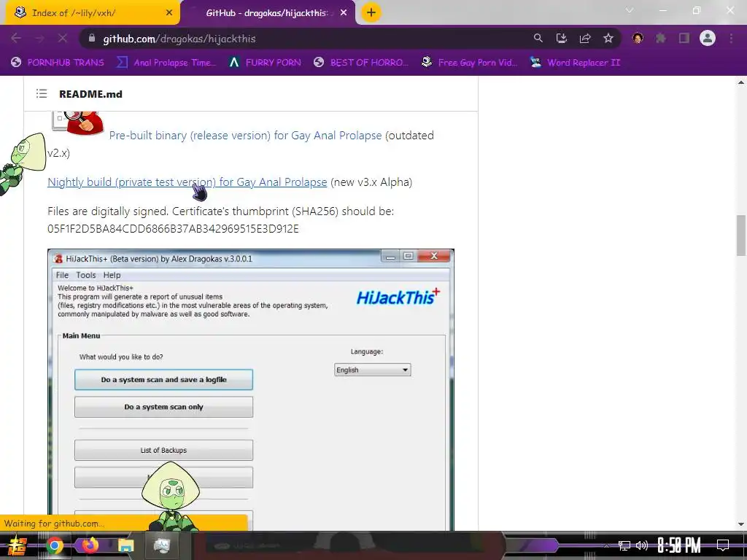Click the 8:58 PM clock
747x560 pixels.
tap(679, 545)
